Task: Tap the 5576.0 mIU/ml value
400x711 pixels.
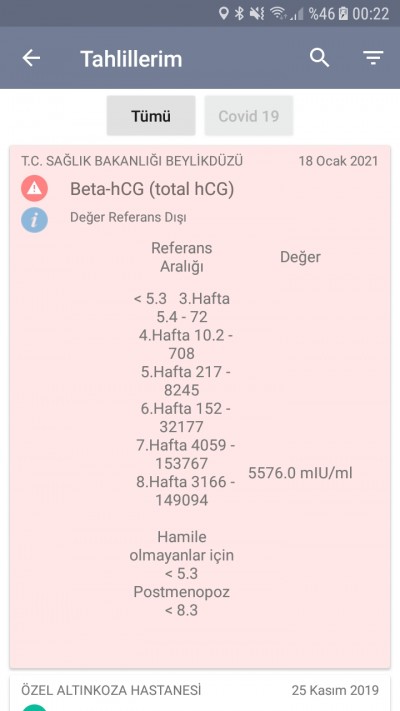Action: tap(300, 473)
